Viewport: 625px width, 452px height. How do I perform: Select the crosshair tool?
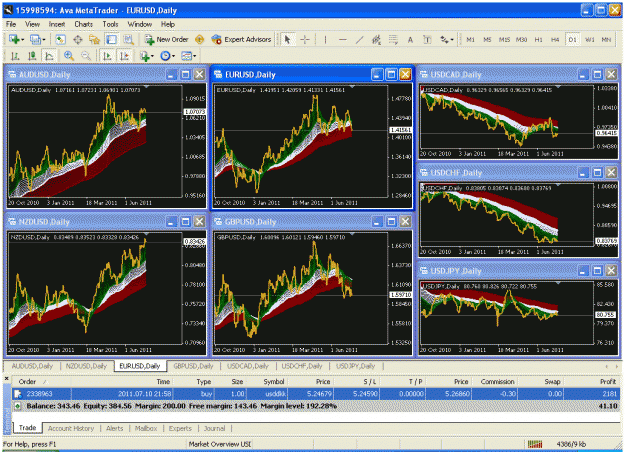305,39
